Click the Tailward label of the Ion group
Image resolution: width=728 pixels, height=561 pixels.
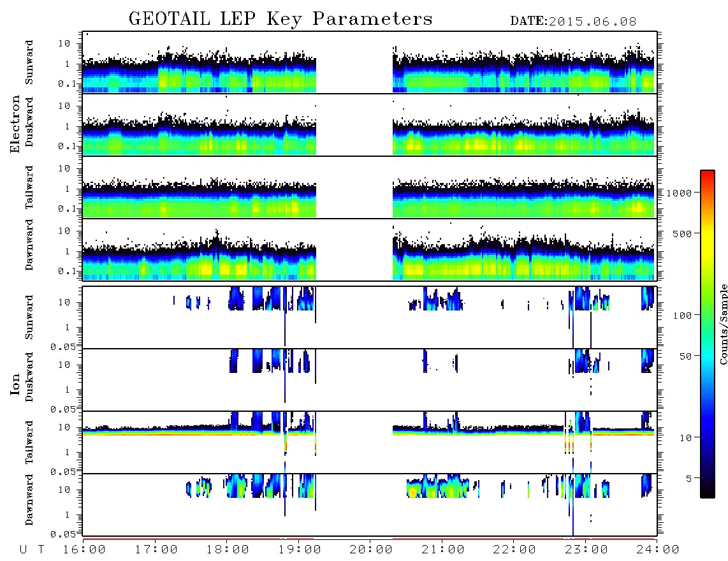coord(29,442)
